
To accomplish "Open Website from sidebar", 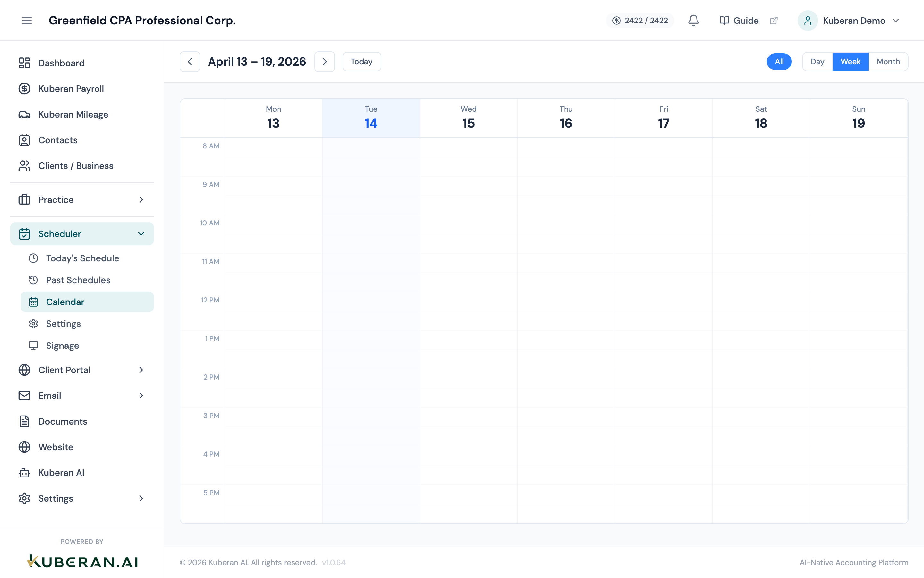I will (x=82, y=447).
